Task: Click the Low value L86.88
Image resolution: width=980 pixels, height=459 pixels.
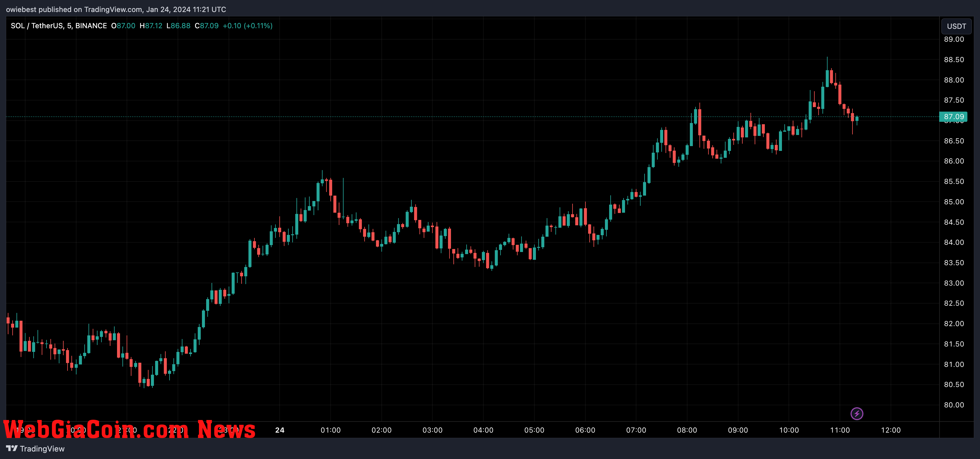Action: click(x=179, y=26)
